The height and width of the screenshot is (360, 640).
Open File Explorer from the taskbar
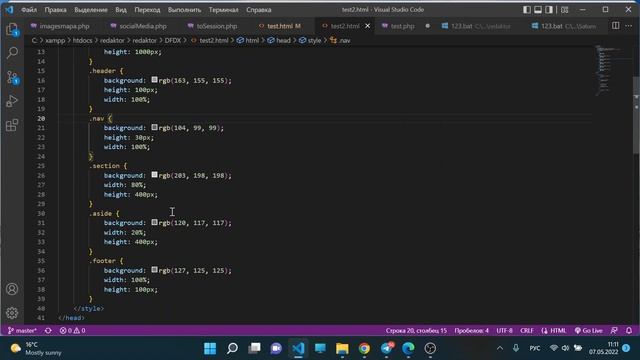coord(342,348)
